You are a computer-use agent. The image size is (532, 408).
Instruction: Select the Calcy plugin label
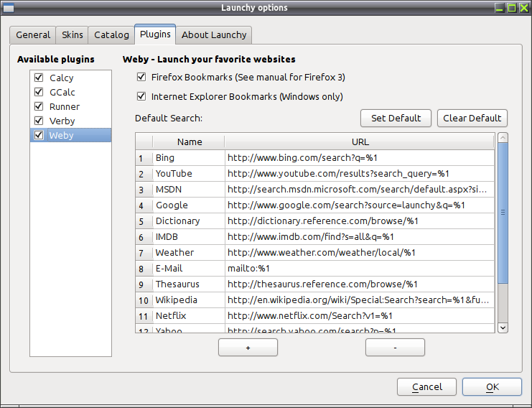62,78
